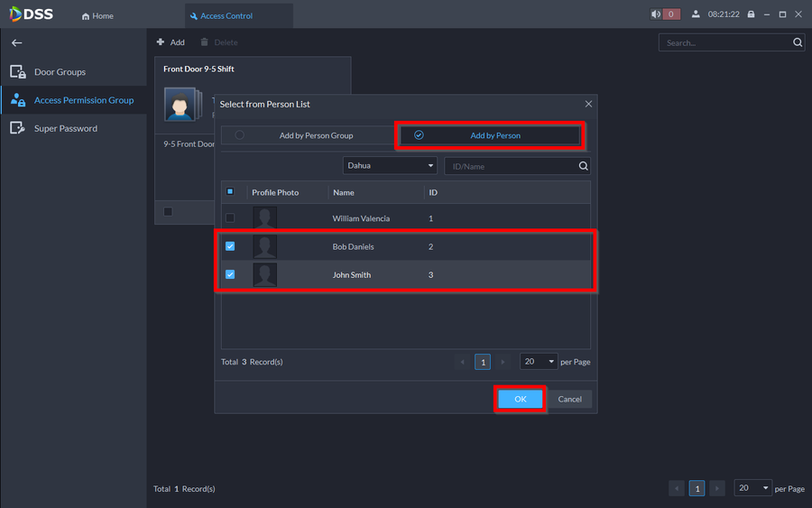
Task: Click the Delete toolbar button
Action: (219, 42)
